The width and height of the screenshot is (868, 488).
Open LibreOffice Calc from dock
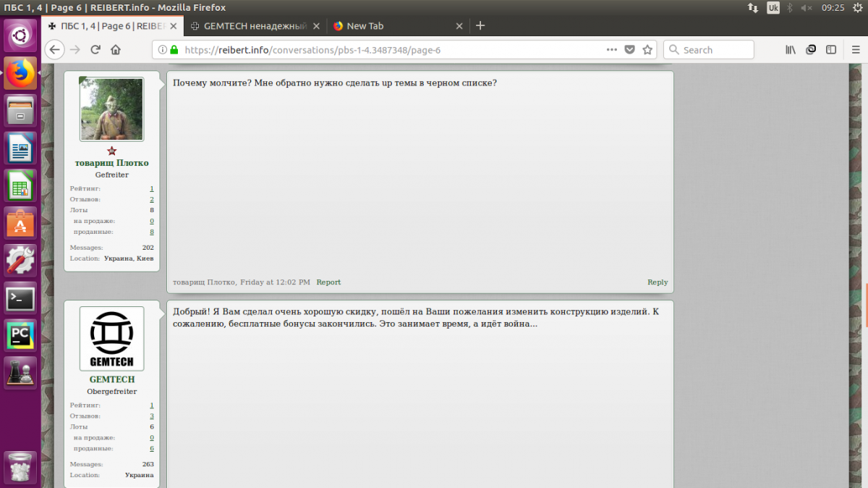pos(20,186)
